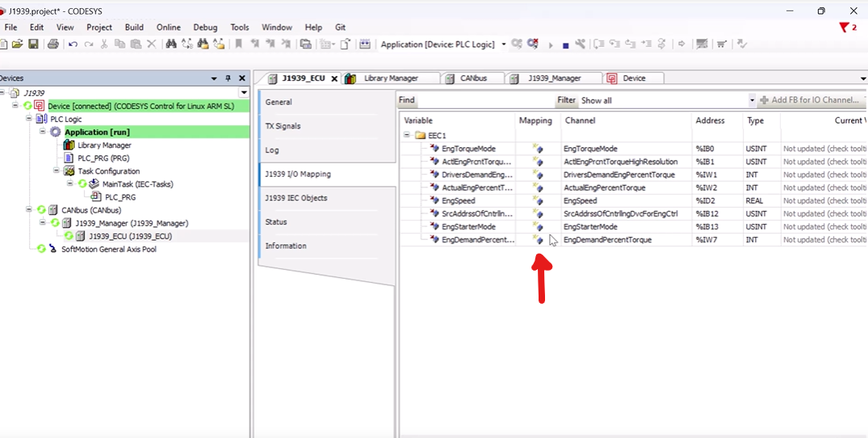This screenshot has width=868, height=438.
Task: Click the mapping icon for EngSpeed row
Action: click(538, 200)
